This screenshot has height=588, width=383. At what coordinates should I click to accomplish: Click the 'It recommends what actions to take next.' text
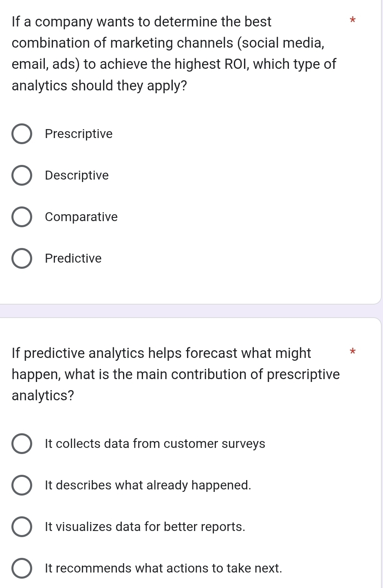[163, 568]
